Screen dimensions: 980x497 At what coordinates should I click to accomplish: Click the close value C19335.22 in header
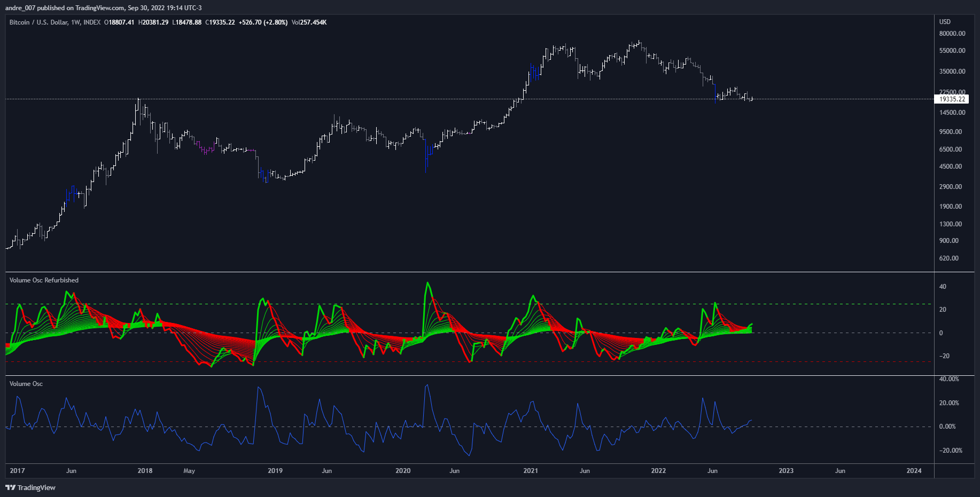220,22
